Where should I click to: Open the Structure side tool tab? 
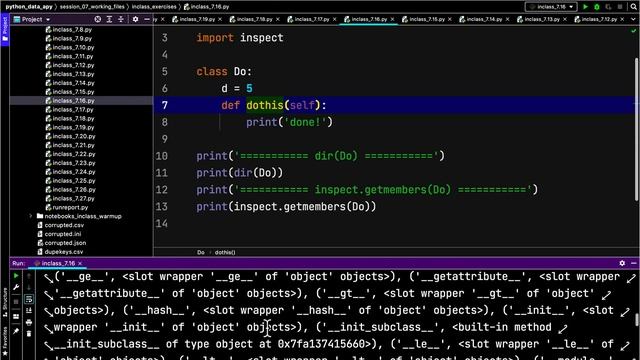pos(4,302)
